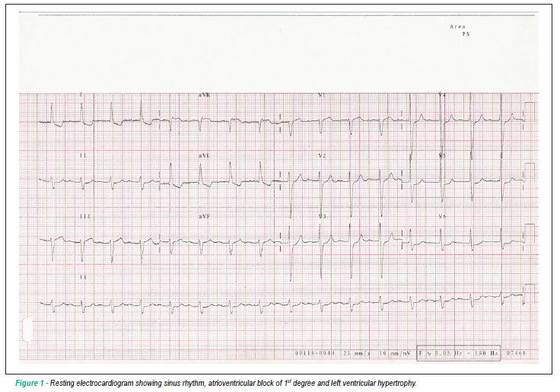Click the V6 lead label
This screenshot has height=392, width=560.
442,216
